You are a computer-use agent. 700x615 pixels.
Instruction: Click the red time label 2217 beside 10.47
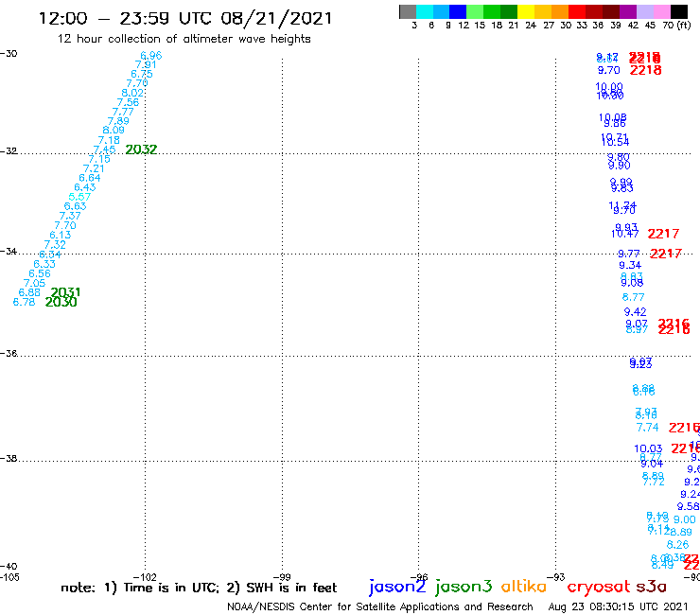[x=663, y=234]
